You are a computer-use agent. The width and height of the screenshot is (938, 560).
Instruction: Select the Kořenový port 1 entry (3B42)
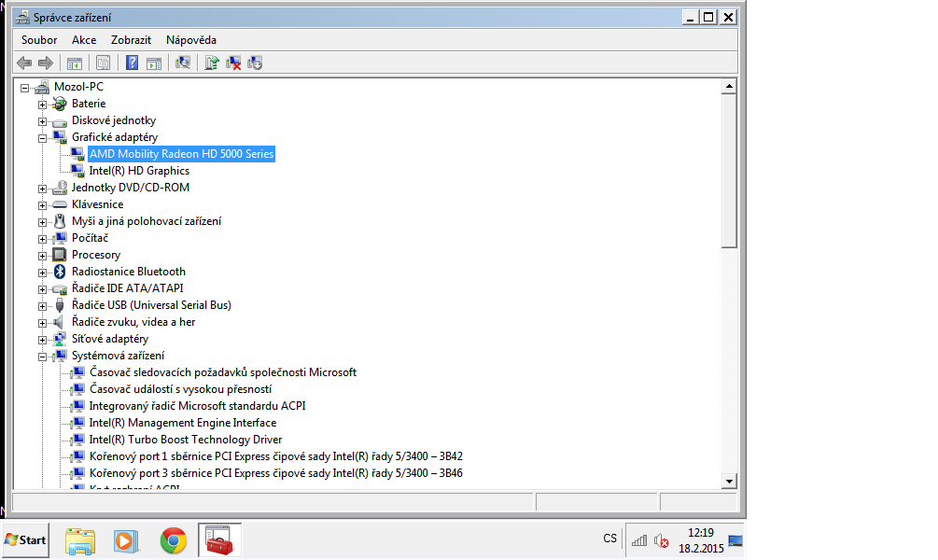275,455
